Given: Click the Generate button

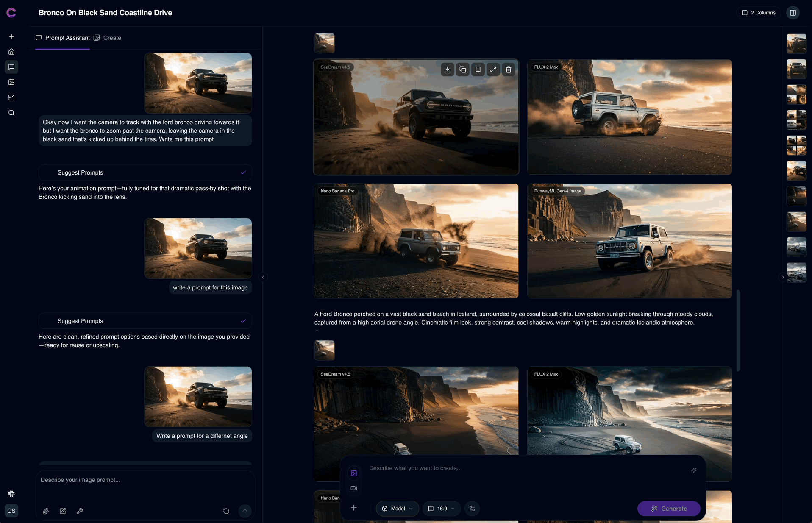Looking at the screenshot, I should pos(668,509).
